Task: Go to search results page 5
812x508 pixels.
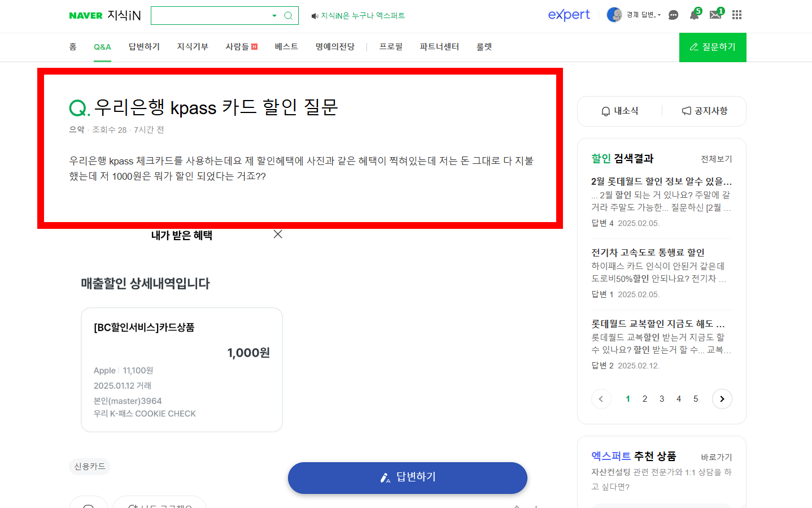Action: click(x=696, y=399)
